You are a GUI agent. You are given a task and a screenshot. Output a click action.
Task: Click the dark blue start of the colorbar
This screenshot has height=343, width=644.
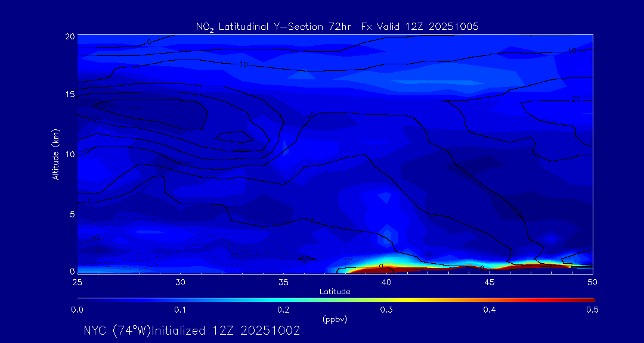80,300
